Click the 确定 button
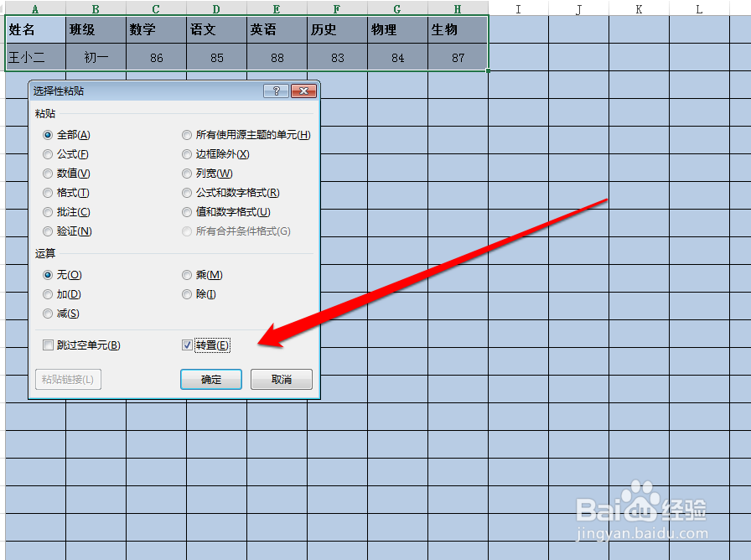751x560 pixels. point(210,379)
